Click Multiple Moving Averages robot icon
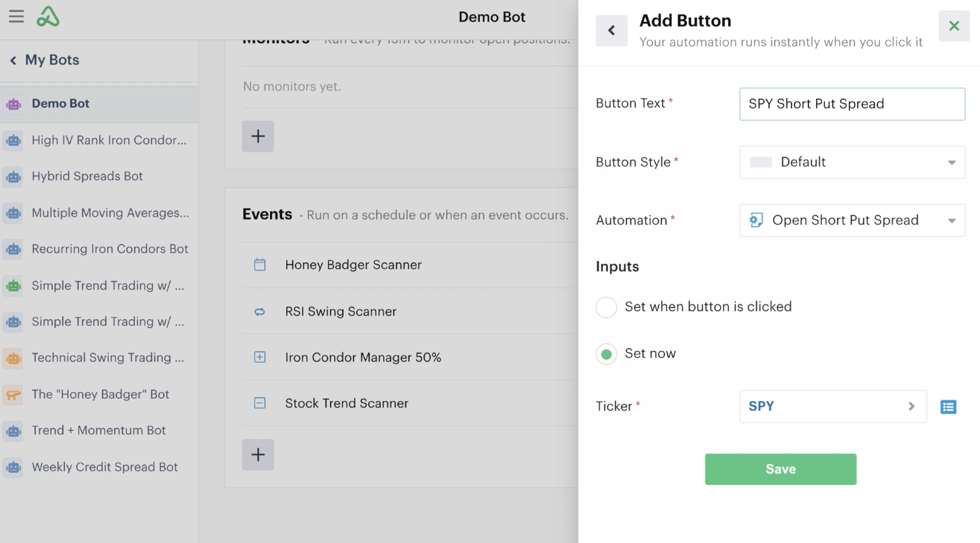Viewport: 980px width, 543px height. point(13,213)
